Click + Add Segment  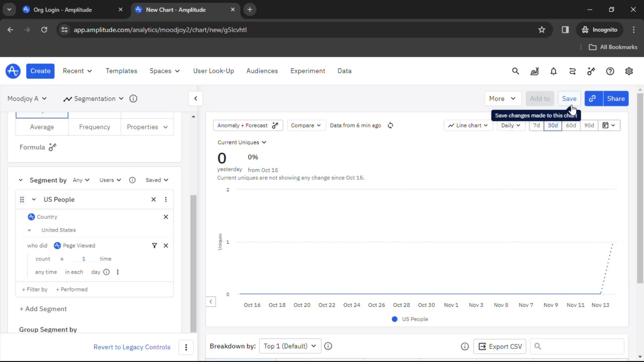43,309
